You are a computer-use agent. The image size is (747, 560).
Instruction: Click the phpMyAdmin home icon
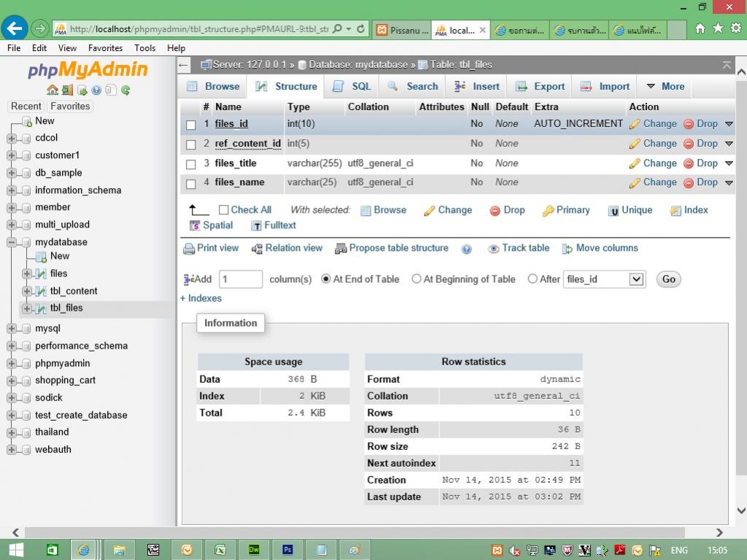click(52, 90)
